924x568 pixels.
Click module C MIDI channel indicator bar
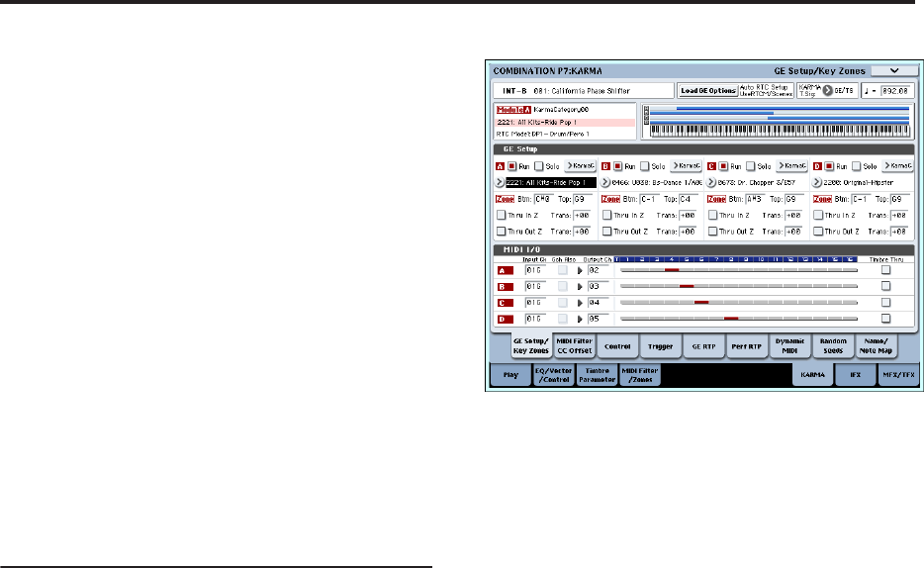[739, 302]
